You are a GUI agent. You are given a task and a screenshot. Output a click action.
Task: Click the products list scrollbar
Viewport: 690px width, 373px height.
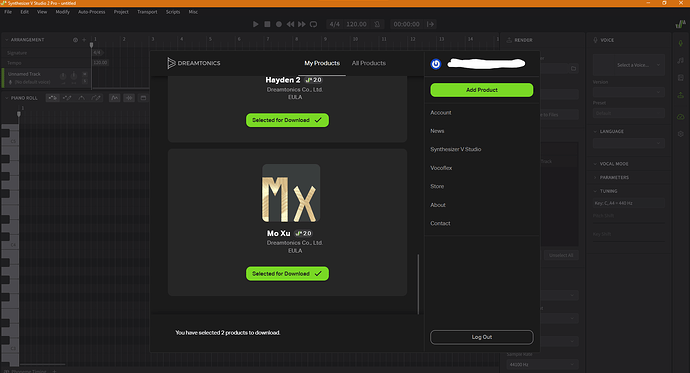[x=418, y=284]
